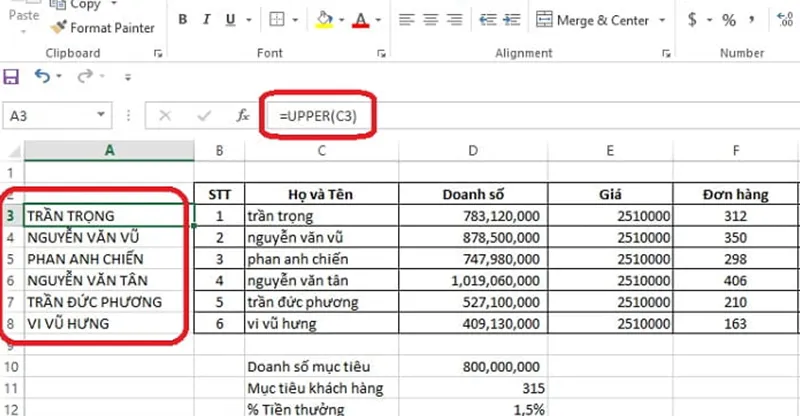Align text left
The width and height of the screenshot is (800, 416).
tap(407, 20)
